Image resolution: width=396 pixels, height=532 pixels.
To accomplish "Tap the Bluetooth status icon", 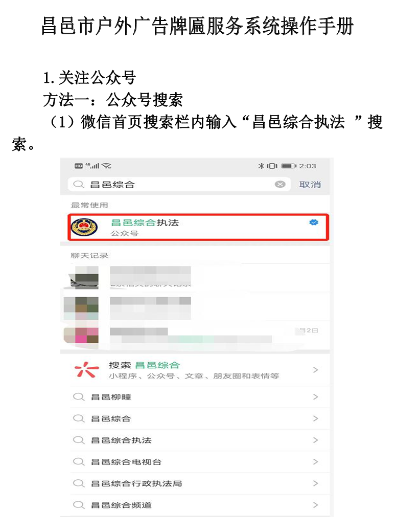I will [261, 166].
